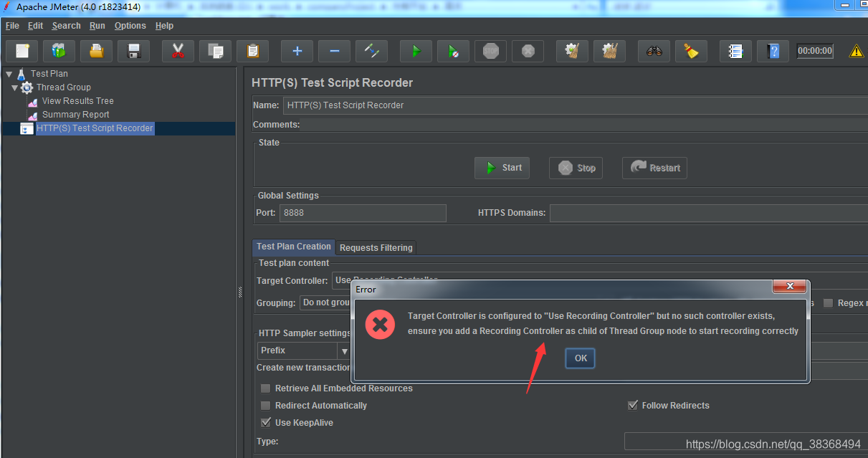868x458 pixels.
Task: Click the Restart recorder button
Action: coord(654,168)
